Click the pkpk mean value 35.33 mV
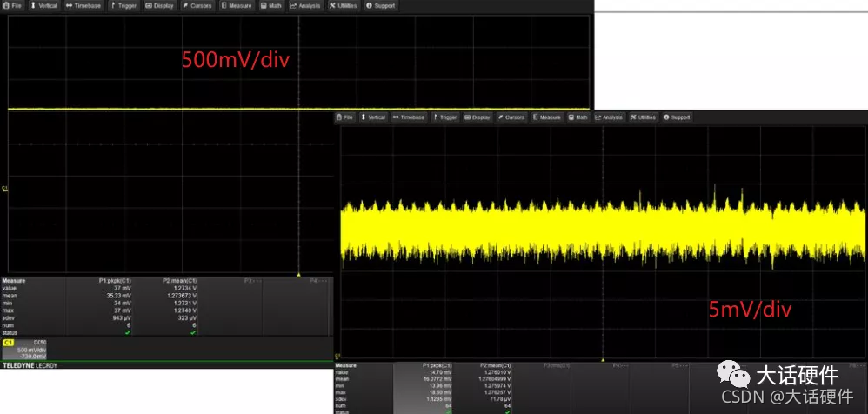 click(x=119, y=296)
